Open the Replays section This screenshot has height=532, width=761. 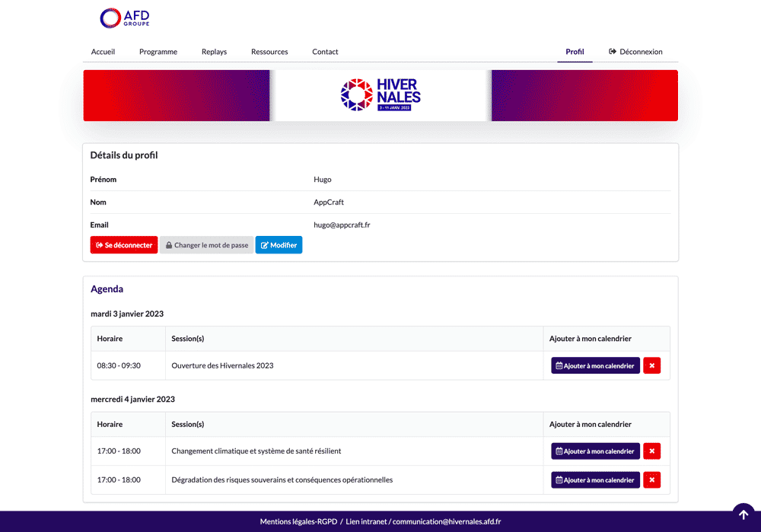(214, 52)
